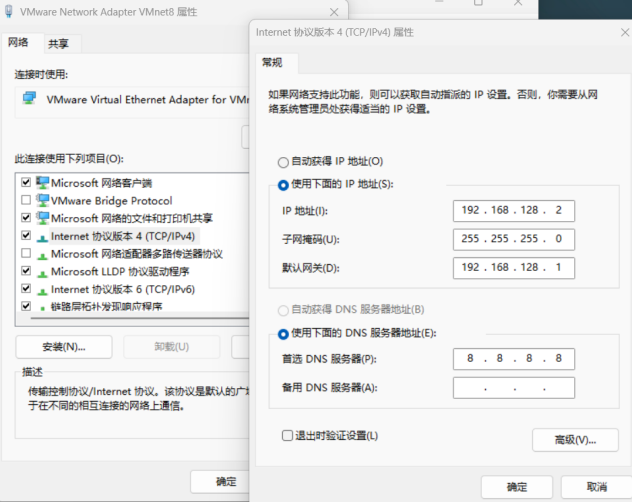
Task: Toggle 链路层拓扑发现响应程序 checkbox
Action: pos(26,306)
